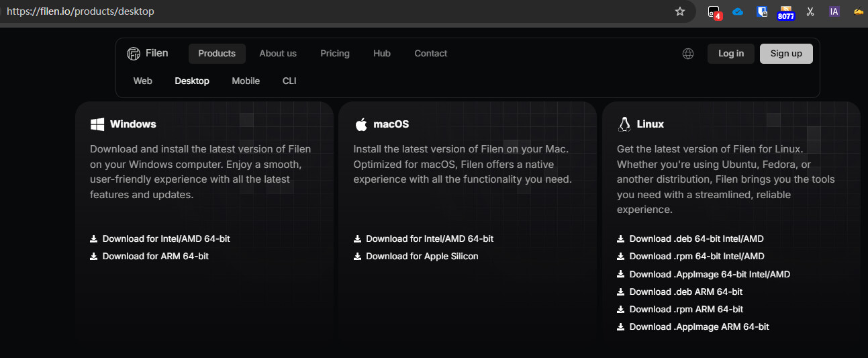The image size is (868, 358).
Task: Click the Apple logo icon
Action: point(361,124)
